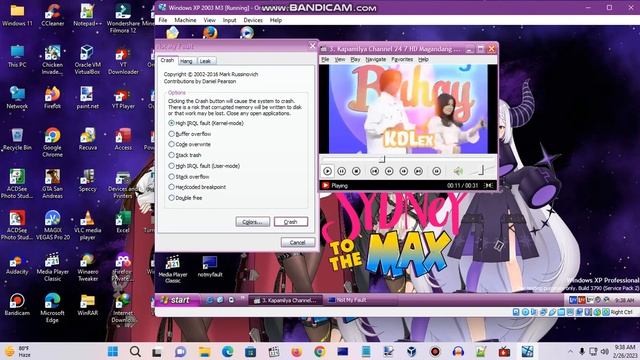Open Favorites menu in Media Player Classic
This screenshot has height=360, width=640.
click(402, 60)
